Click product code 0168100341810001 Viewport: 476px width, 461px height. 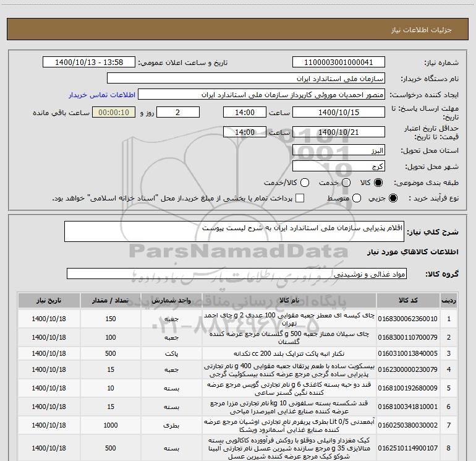coord(408,407)
